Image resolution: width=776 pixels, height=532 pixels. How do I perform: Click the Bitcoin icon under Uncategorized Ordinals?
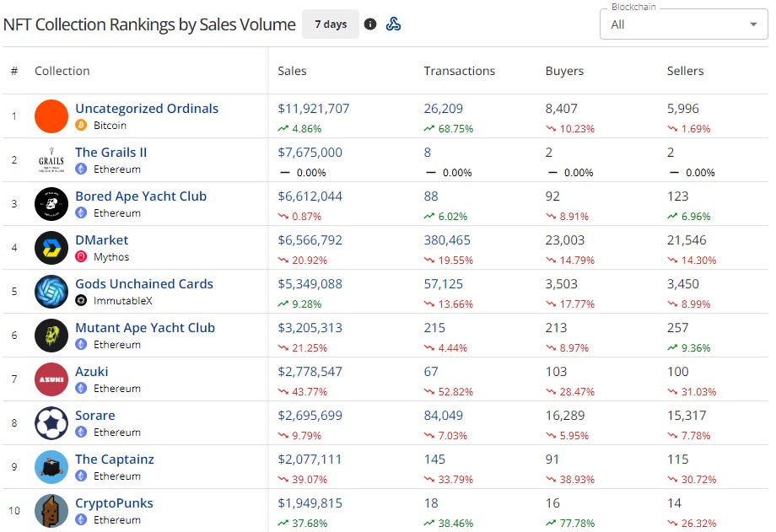[81, 126]
